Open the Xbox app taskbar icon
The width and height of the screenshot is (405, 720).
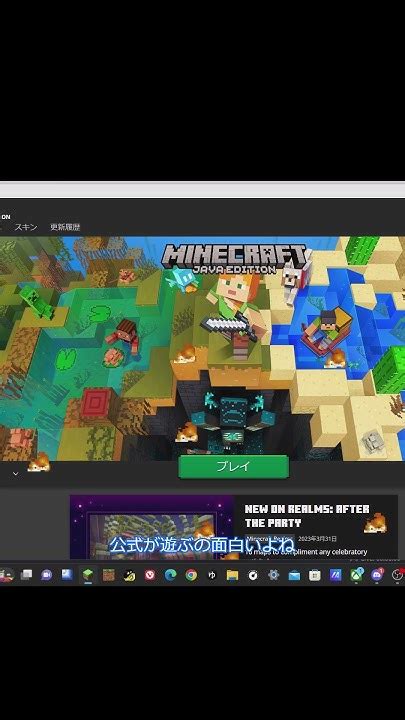click(356, 574)
